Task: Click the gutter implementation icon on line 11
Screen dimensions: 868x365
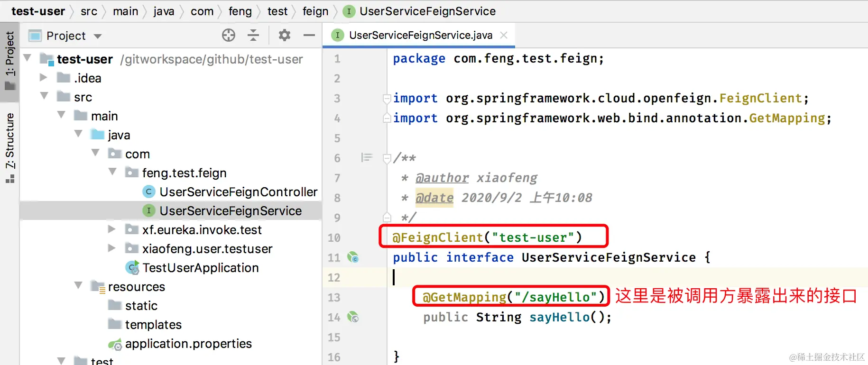Action: click(353, 257)
